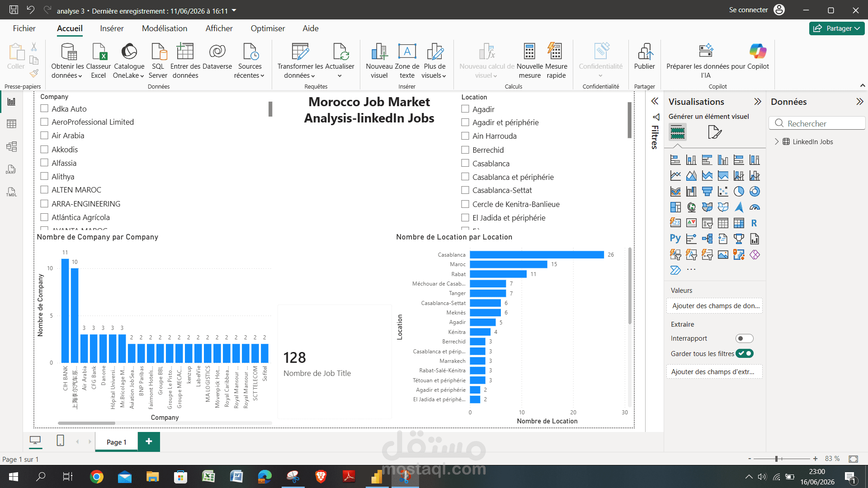
Task: Collapse the Données pane
Action: (860, 102)
